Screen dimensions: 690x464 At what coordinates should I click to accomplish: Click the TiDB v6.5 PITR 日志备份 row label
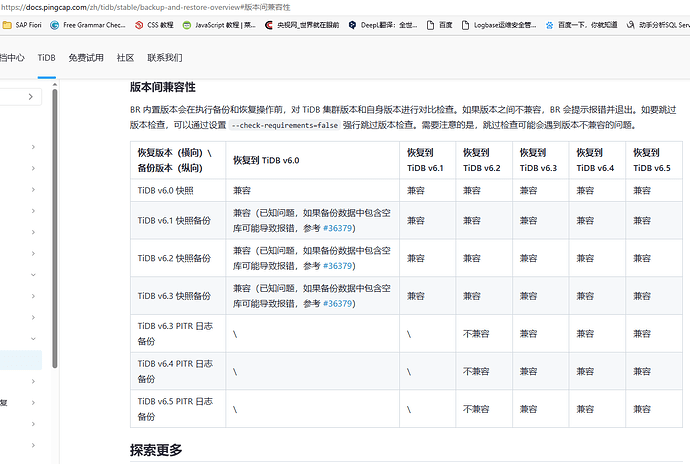(x=175, y=409)
